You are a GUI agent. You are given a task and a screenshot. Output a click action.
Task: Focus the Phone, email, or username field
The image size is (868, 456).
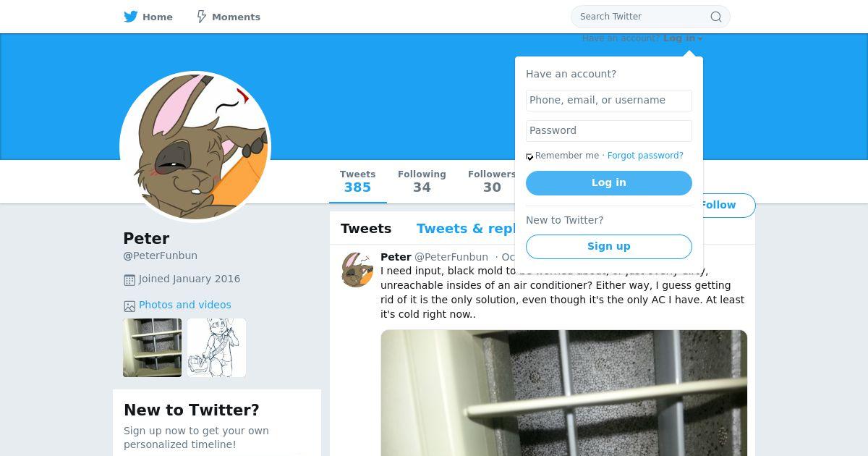coord(609,101)
